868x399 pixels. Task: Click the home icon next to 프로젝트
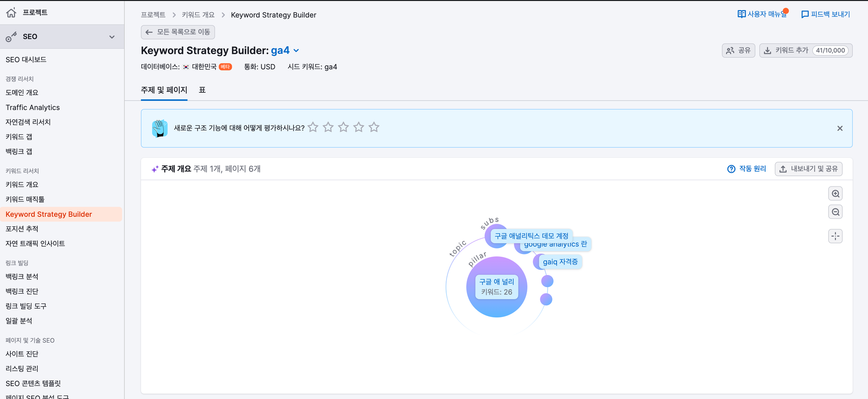coord(11,13)
